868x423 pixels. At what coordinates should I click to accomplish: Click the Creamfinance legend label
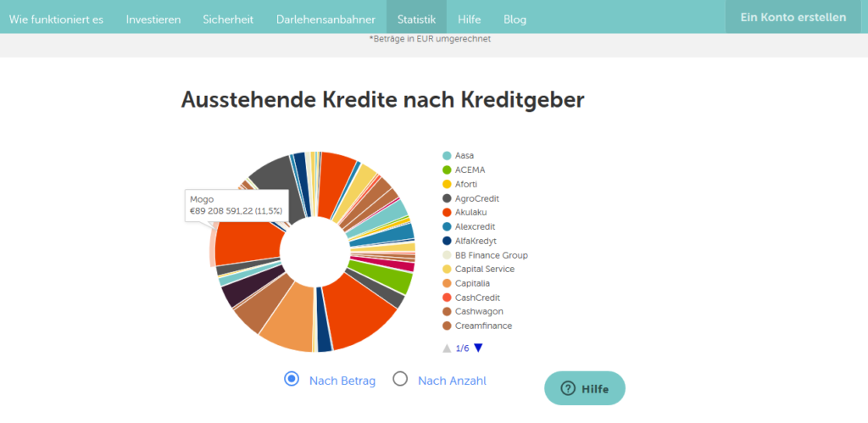tap(484, 326)
